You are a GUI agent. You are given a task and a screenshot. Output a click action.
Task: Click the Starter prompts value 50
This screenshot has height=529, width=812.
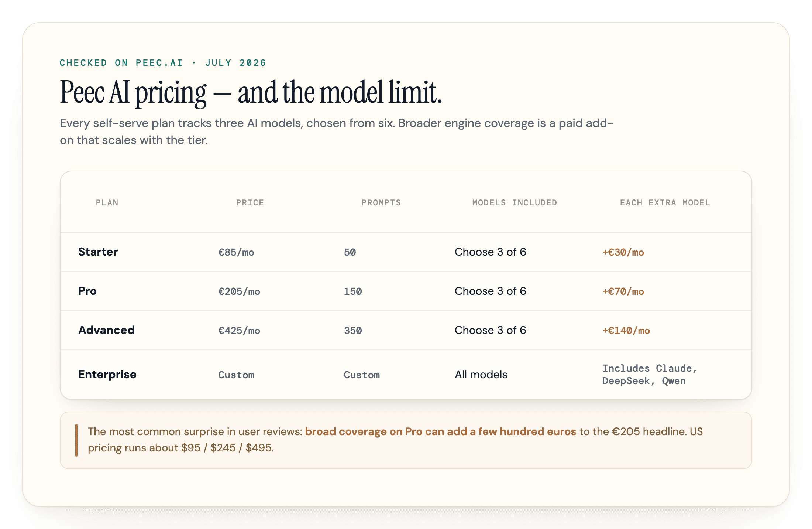pos(350,252)
